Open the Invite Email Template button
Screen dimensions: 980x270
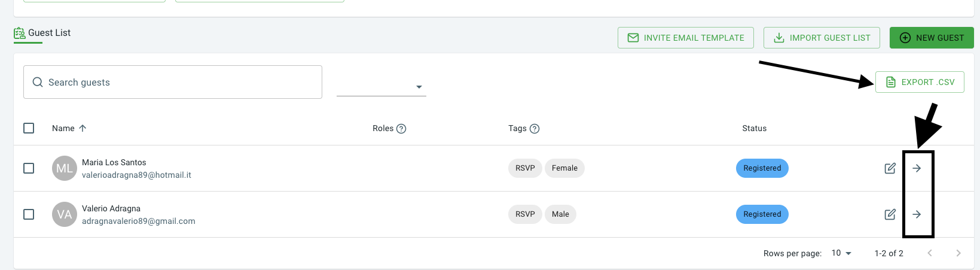[686, 38]
